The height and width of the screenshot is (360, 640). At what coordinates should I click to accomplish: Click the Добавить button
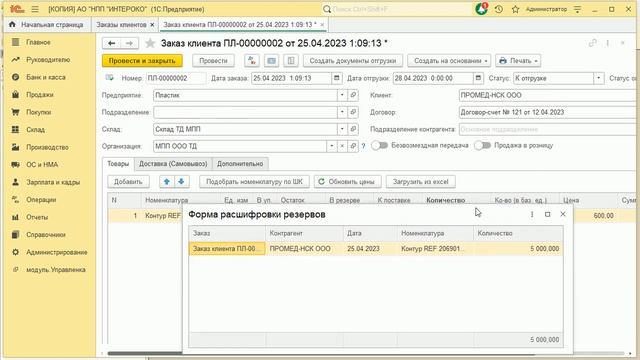(x=128, y=182)
